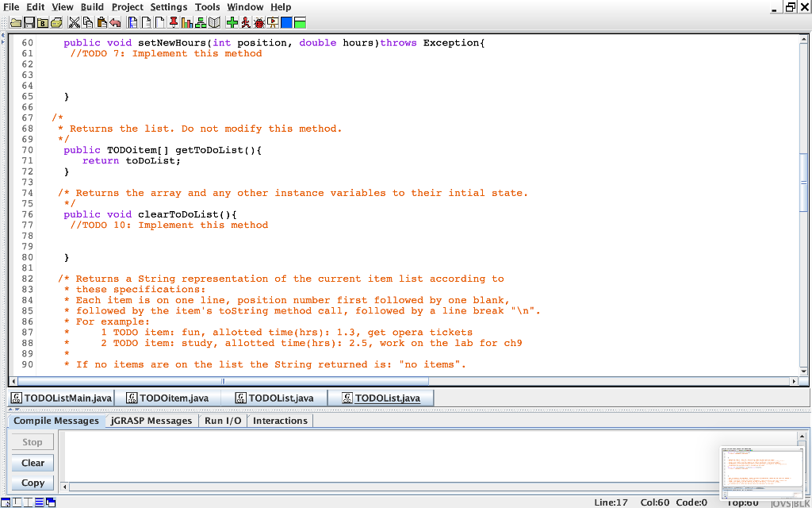Click the "//TODO 7: Implement this method" comment

tap(167, 53)
